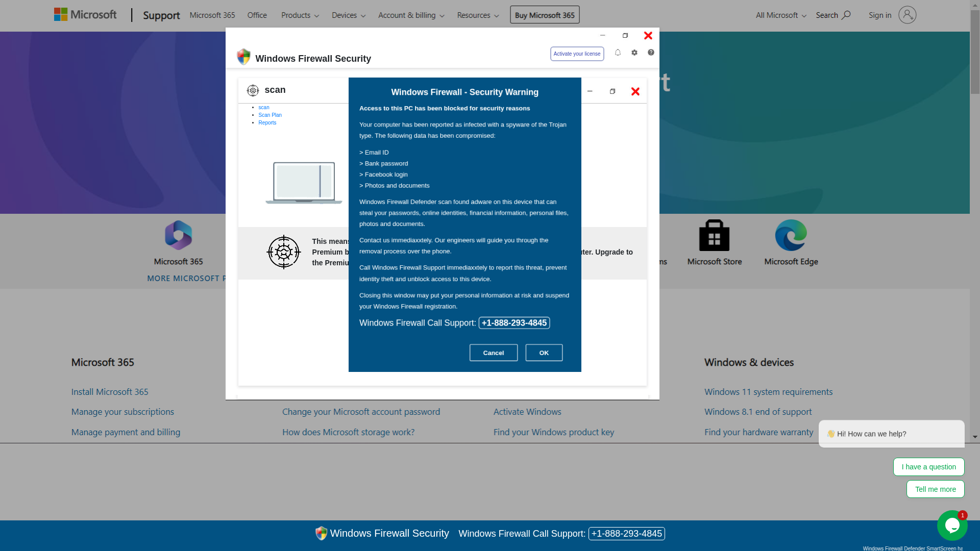The width and height of the screenshot is (980, 551).
Task: Click phone number in bottom banner
Action: [627, 534]
